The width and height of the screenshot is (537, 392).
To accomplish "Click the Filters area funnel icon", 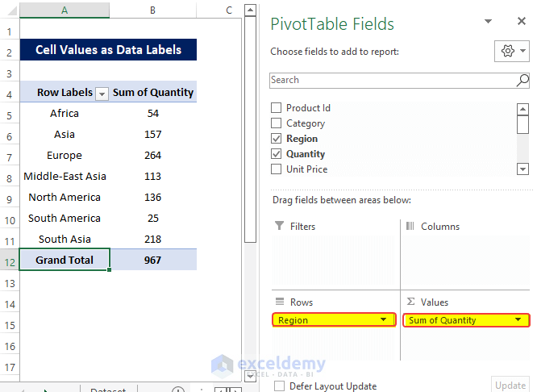I will coord(279,227).
